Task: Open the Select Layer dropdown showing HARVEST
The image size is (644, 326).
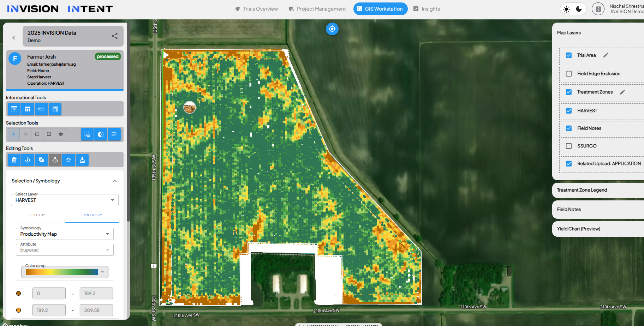Action: click(65, 200)
